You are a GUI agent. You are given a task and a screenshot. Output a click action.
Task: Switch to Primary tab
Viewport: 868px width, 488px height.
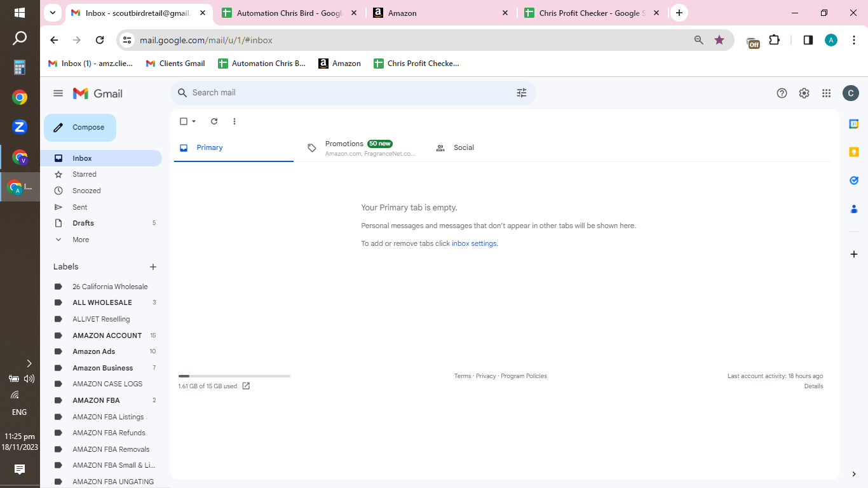pyautogui.click(x=234, y=147)
